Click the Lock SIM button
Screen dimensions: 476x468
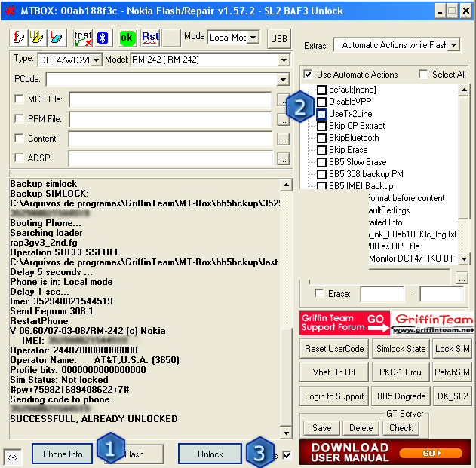tap(452, 349)
